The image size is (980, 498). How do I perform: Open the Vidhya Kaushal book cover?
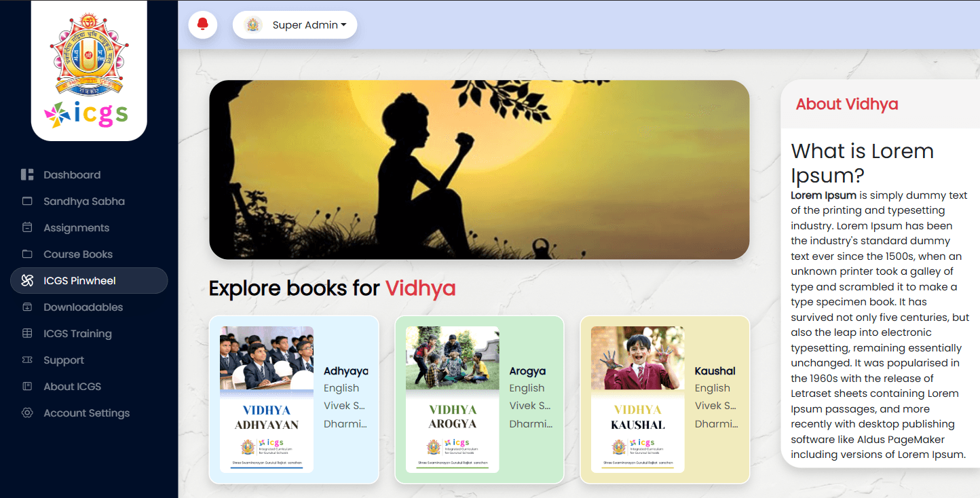638,400
